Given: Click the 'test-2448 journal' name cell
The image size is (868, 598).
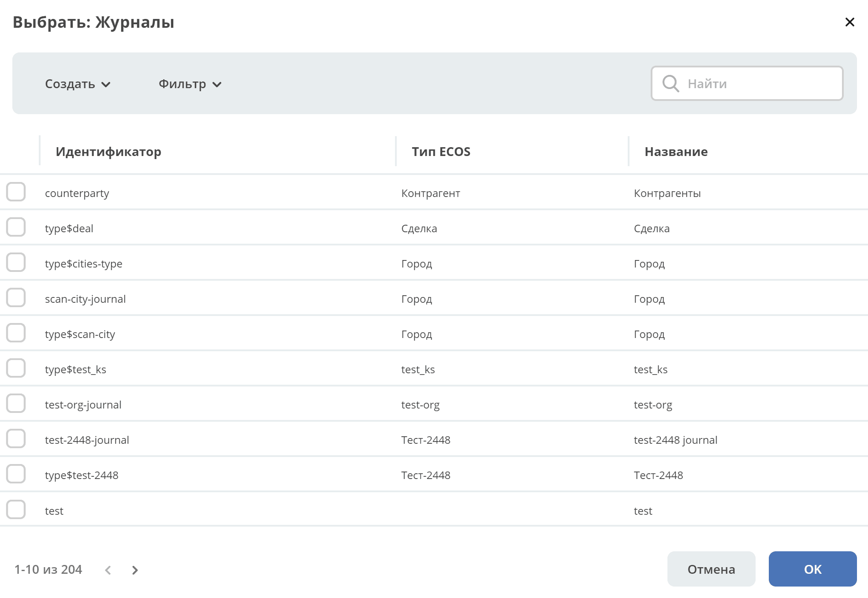Looking at the screenshot, I should pos(675,440).
